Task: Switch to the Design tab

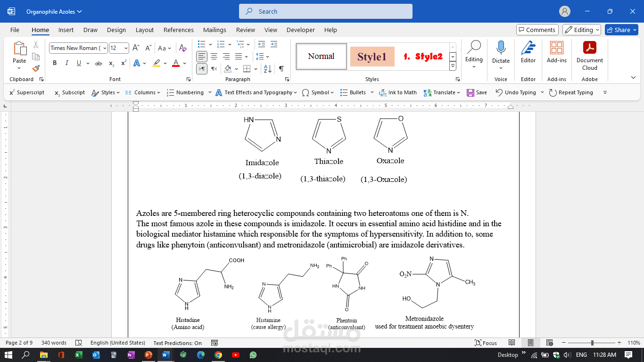Action: click(116, 30)
